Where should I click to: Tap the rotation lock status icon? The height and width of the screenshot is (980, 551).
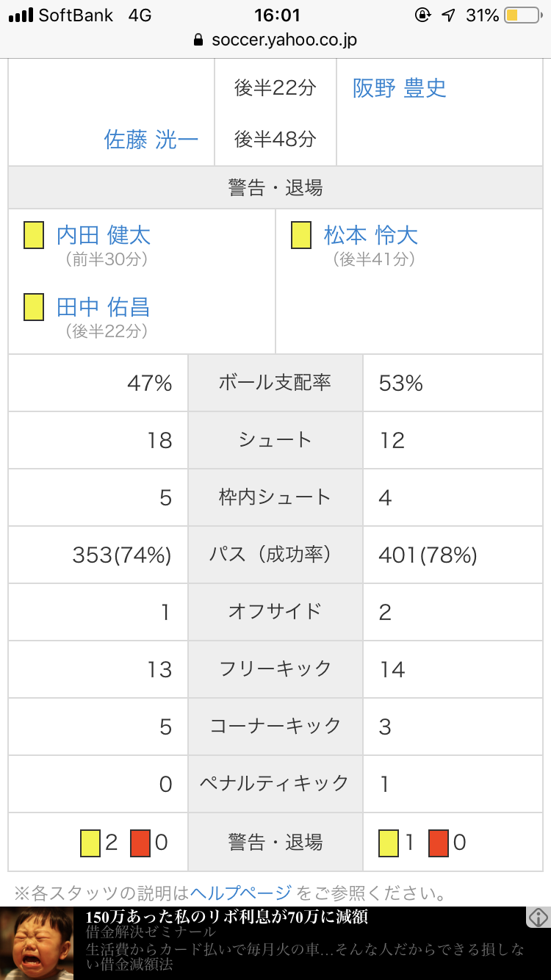(423, 15)
